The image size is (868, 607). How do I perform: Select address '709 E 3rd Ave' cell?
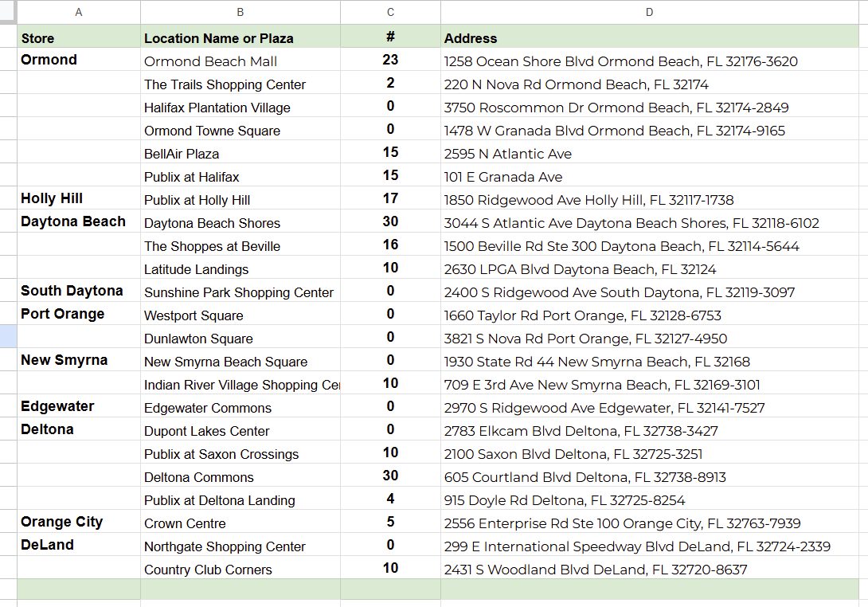(649, 382)
